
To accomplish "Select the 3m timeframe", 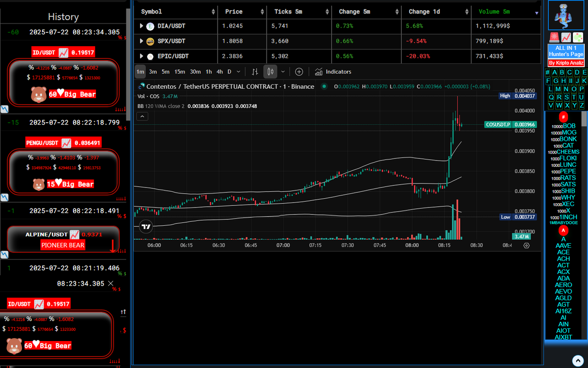I will point(153,72).
